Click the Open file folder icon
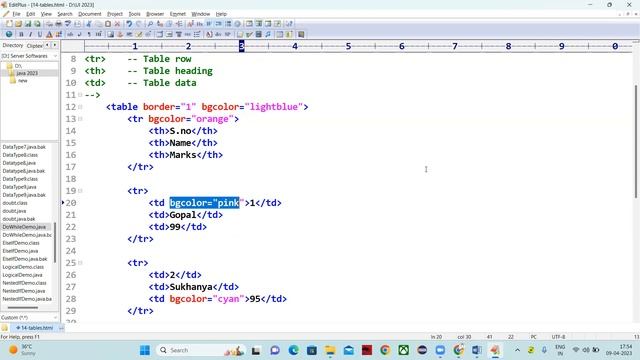This screenshot has height=360, width=640. coord(18,24)
